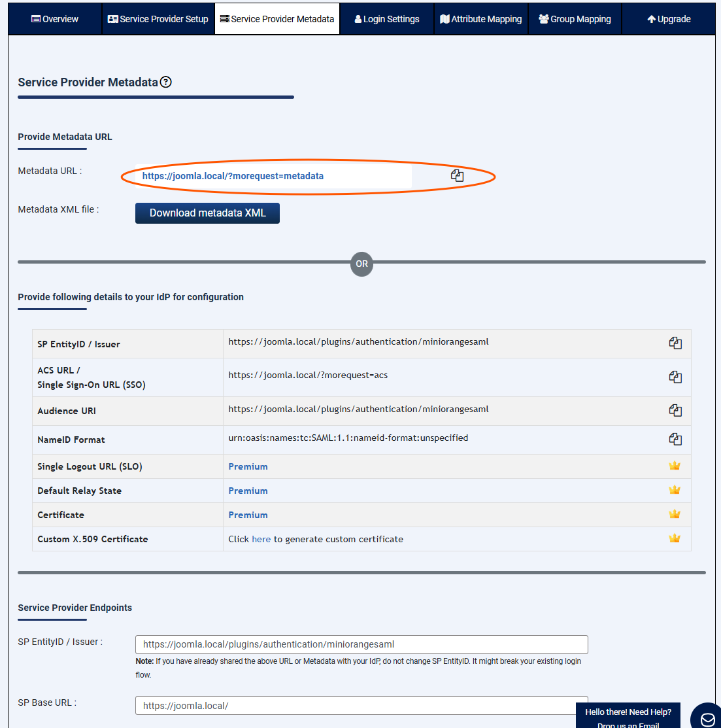Click the crown icon in Certificate row
This screenshot has width=721, height=728.
click(675, 514)
